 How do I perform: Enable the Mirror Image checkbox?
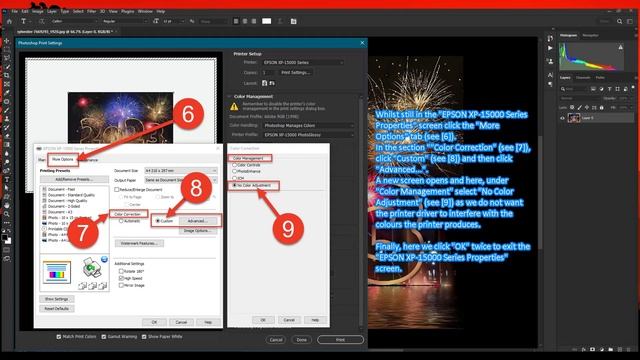tap(121, 285)
